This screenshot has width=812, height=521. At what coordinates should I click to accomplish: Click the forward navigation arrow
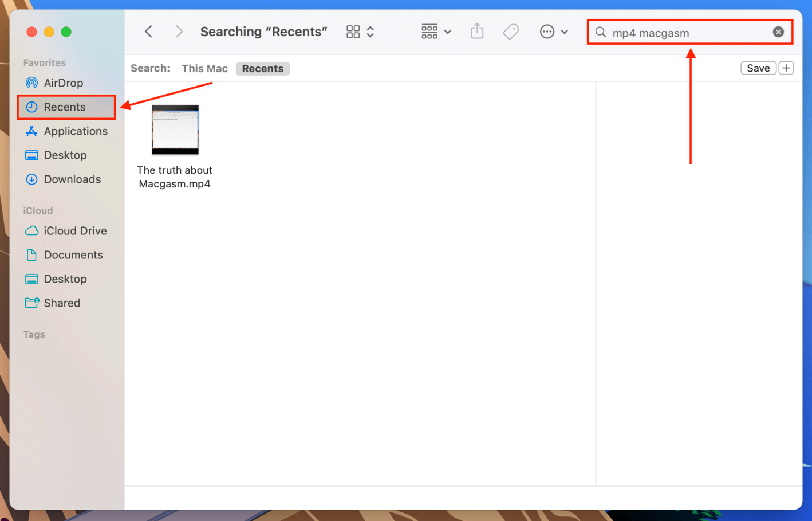179,32
